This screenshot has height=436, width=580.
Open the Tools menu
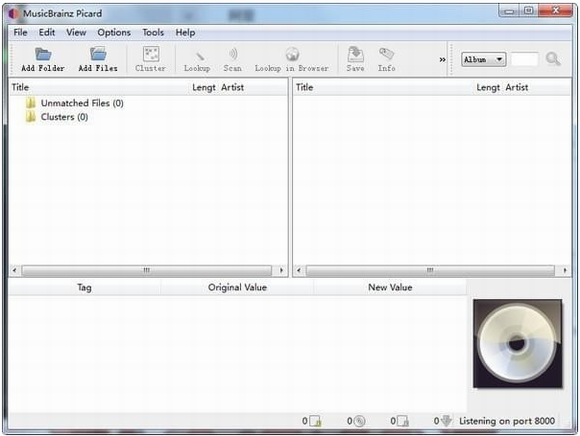(153, 33)
